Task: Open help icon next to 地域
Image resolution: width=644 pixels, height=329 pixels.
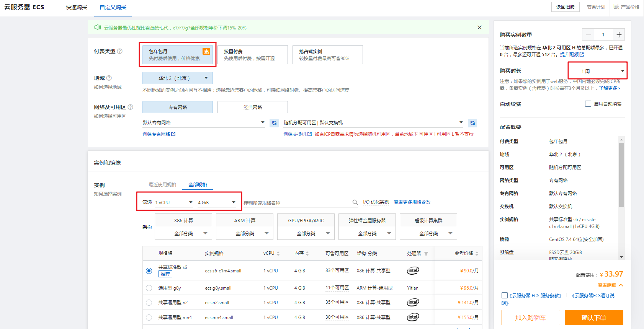Action: [109, 78]
